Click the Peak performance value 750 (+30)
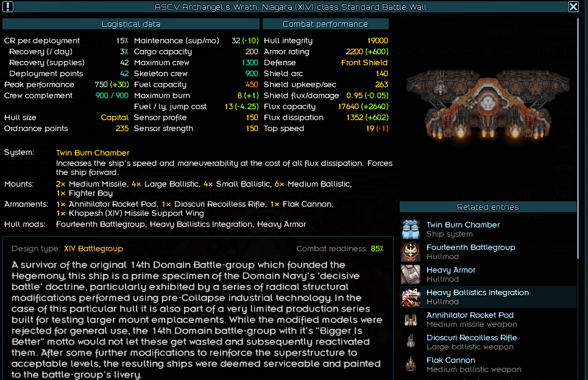 pos(112,85)
